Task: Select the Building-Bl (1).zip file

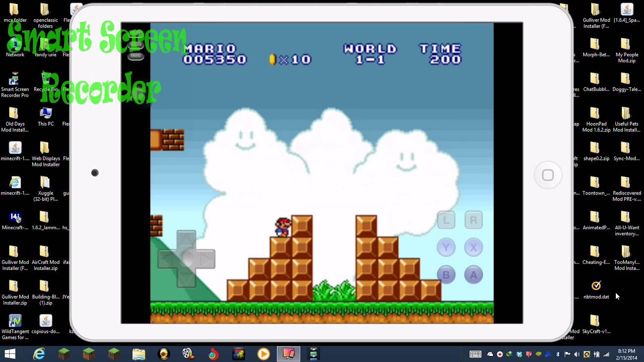Action: pos(45,293)
